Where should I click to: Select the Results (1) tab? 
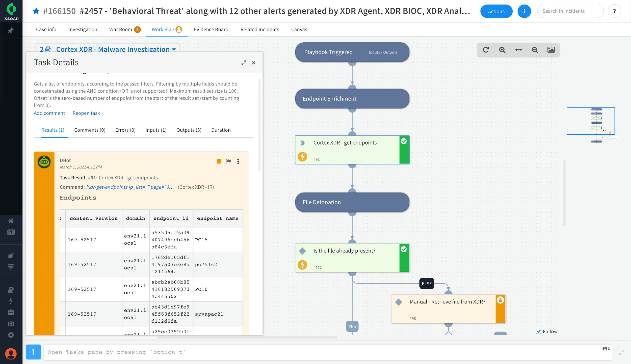[53, 130]
